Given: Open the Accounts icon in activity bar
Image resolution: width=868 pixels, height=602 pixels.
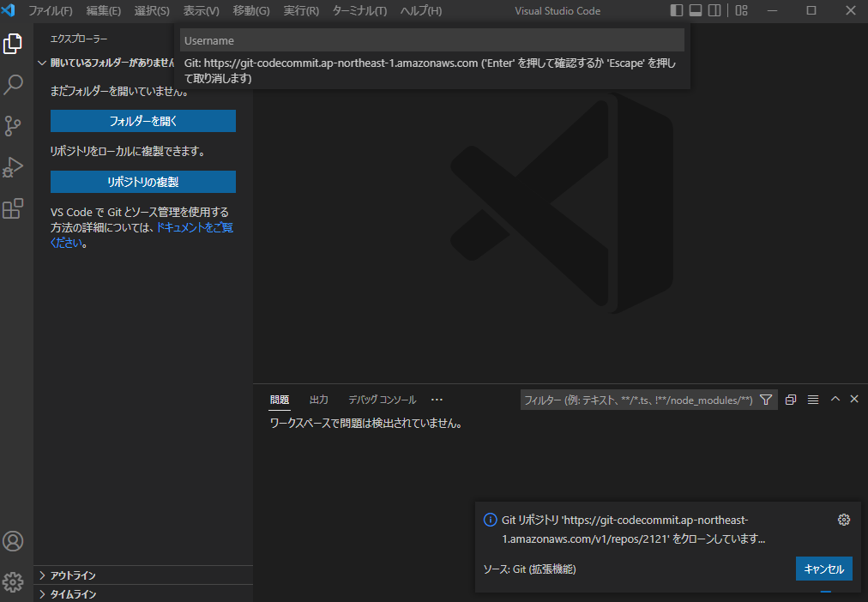Looking at the screenshot, I should click(x=13, y=541).
